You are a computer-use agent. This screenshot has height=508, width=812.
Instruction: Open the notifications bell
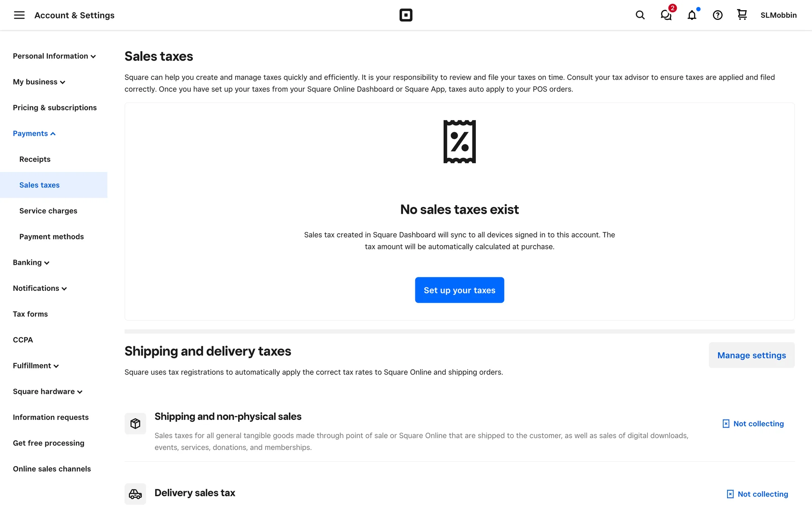tap(692, 15)
